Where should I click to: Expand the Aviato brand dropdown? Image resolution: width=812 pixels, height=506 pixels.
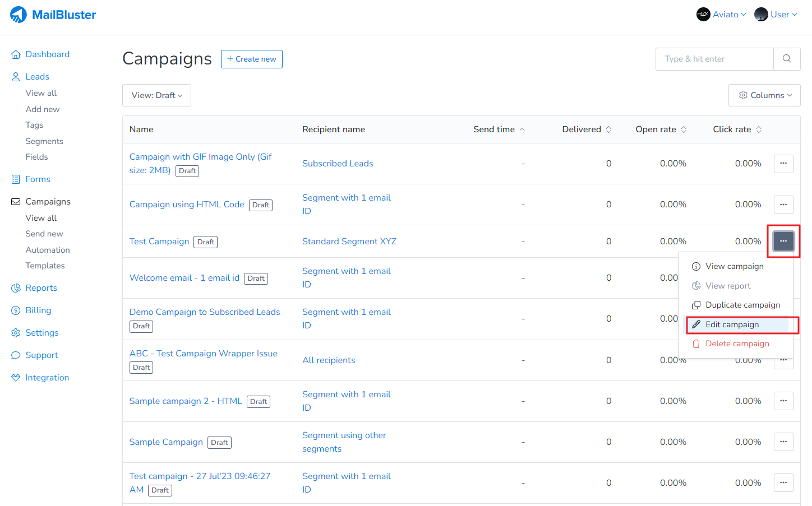[x=721, y=15]
